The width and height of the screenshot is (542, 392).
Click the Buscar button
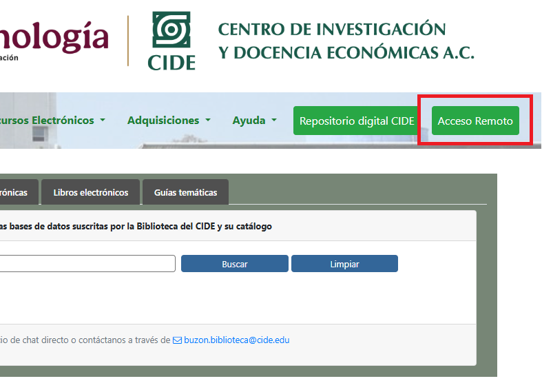(235, 264)
